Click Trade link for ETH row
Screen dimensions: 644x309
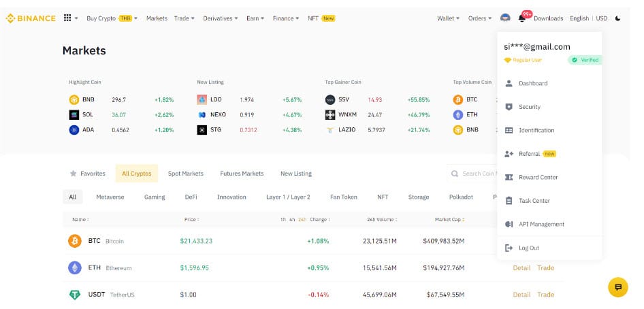point(545,268)
